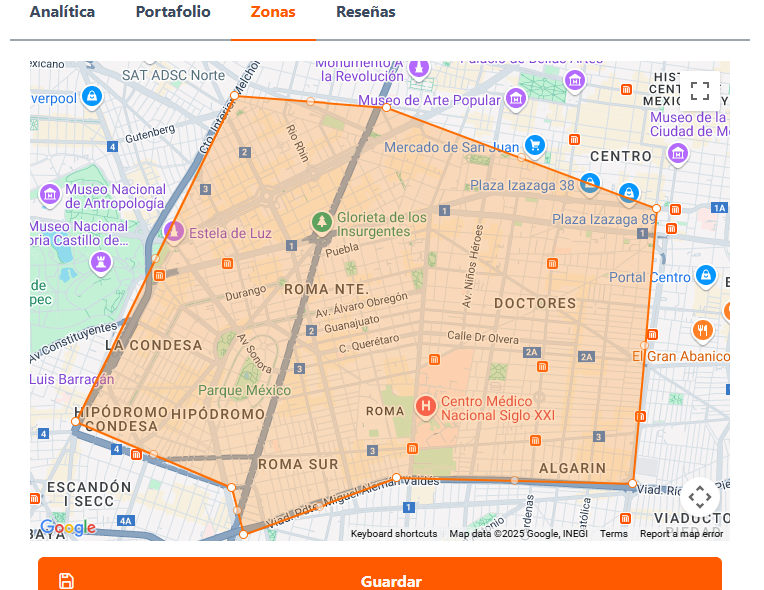Click Report a map error link
The width and height of the screenshot is (764, 590).
click(x=681, y=533)
